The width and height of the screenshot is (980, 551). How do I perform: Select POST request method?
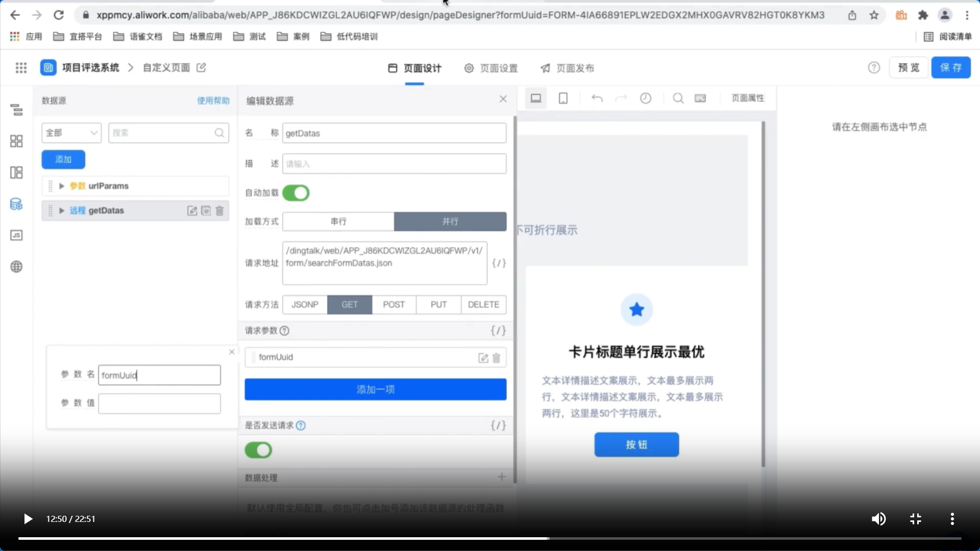(x=394, y=305)
